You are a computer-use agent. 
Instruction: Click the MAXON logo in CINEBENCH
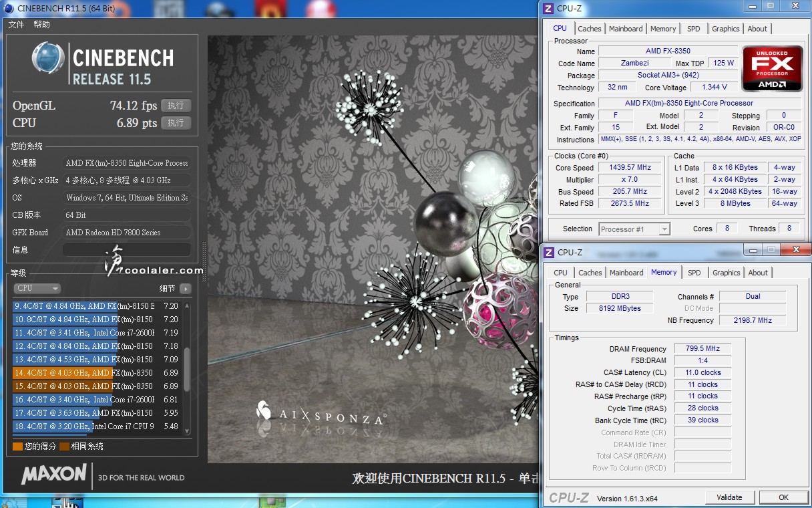pos(54,475)
